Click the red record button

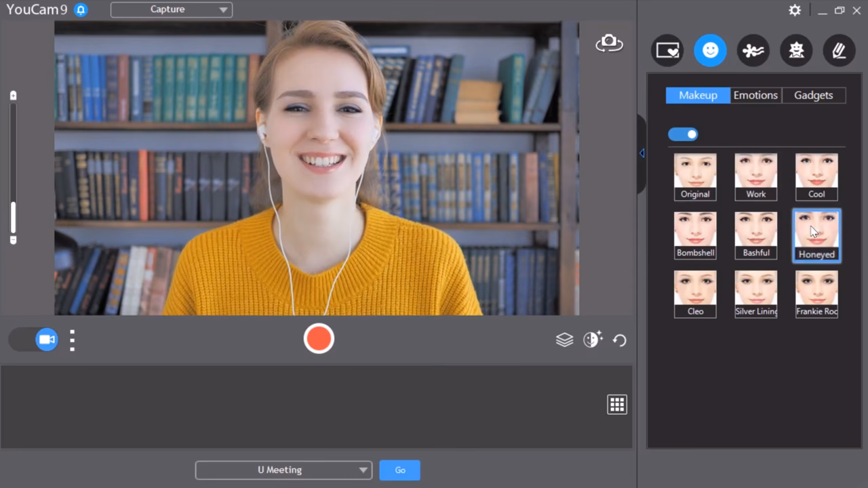(319, 338)
